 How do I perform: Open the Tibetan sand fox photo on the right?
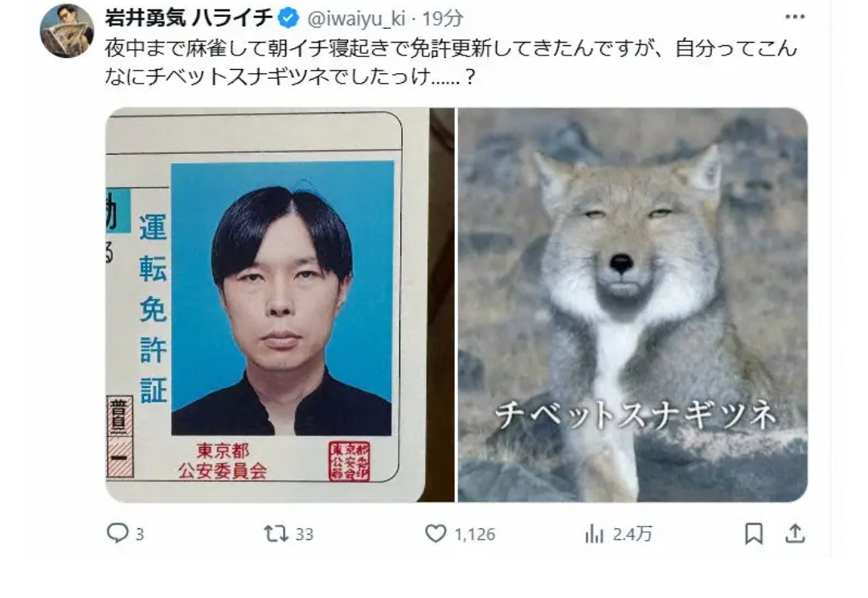pyautogui.click(x=633, y=305)
